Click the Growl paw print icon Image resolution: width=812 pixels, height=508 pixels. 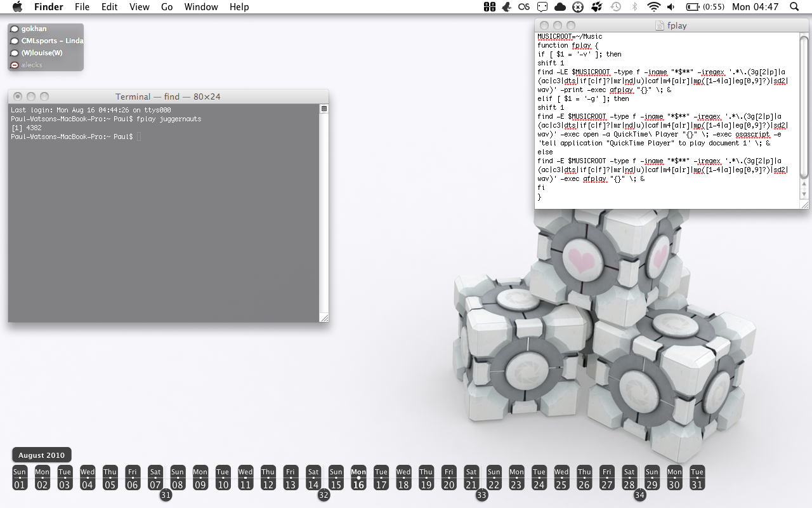(x=596, y=7)
